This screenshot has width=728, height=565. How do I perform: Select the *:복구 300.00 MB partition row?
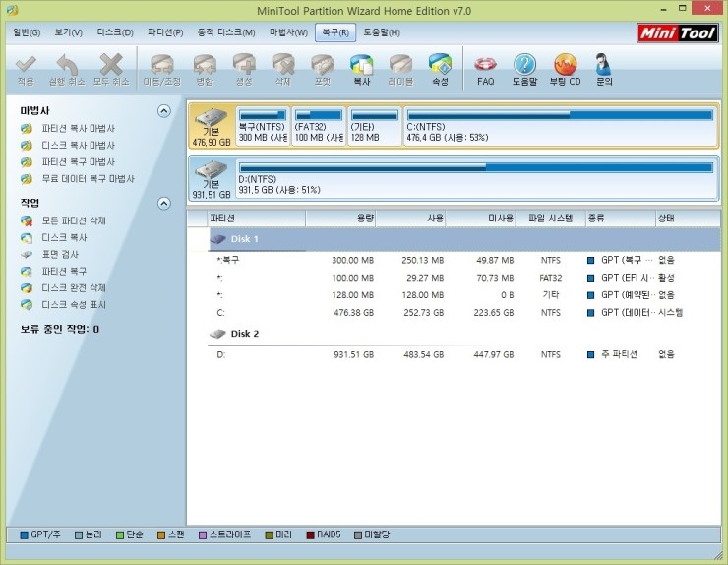[x=464, y=260]
